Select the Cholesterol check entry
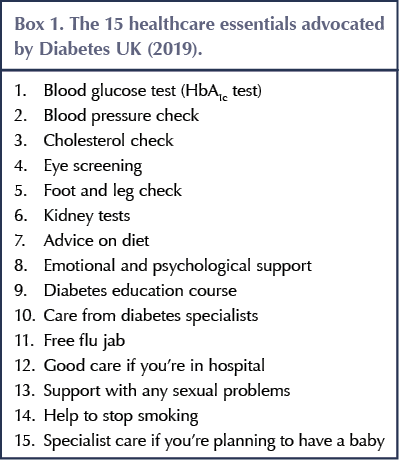The height and width of the screenshot is (460, 399). coord(109,140)
